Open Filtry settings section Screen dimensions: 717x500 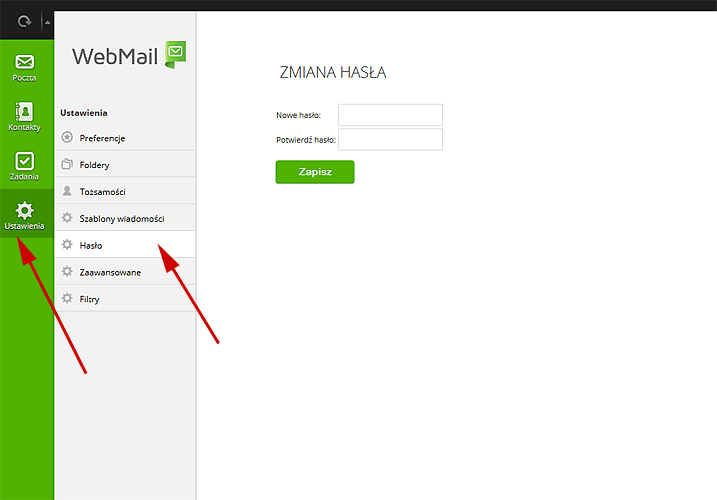[125, 299]
